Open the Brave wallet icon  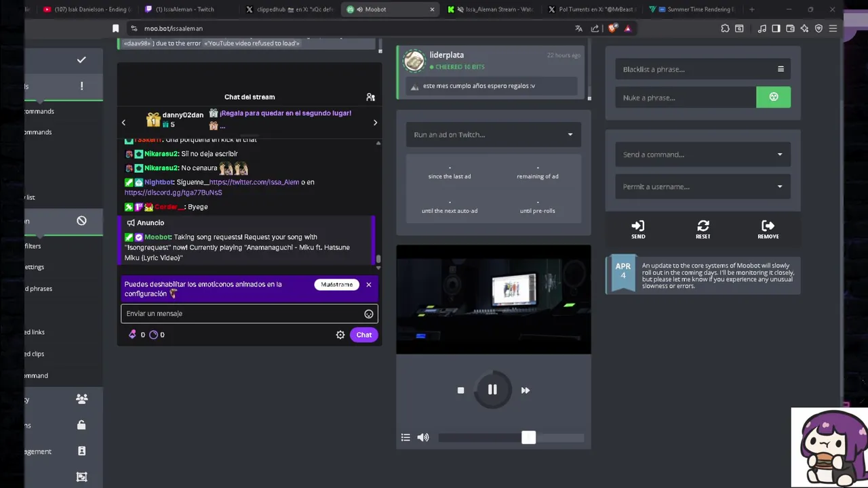pyautogui.click(x=790, y=28)
